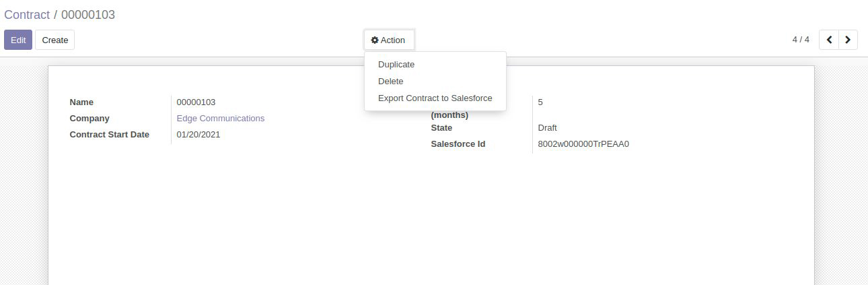Click the Company field label

click(x=89, y=119)
